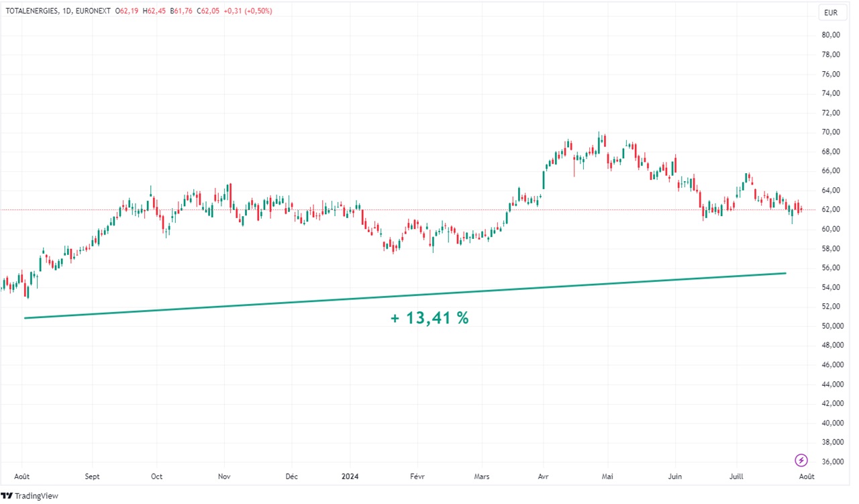Click the 36,00 price axis label

[832, 462]
